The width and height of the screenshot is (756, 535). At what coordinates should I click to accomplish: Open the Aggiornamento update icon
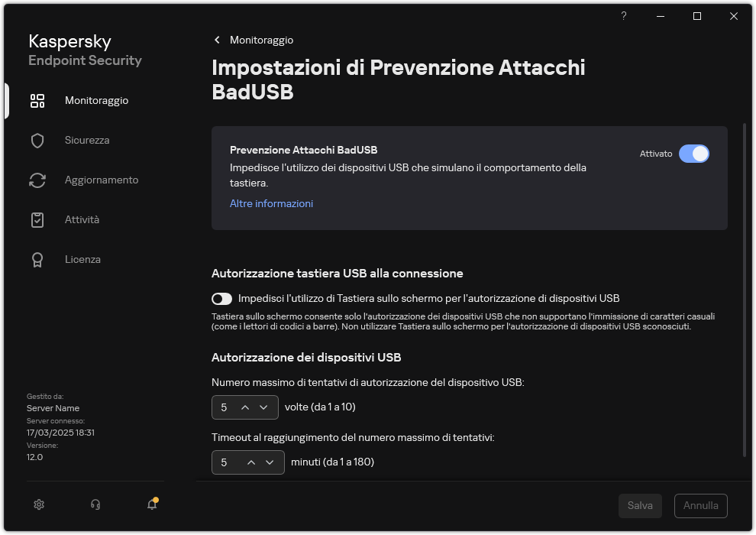coord(37,180)
